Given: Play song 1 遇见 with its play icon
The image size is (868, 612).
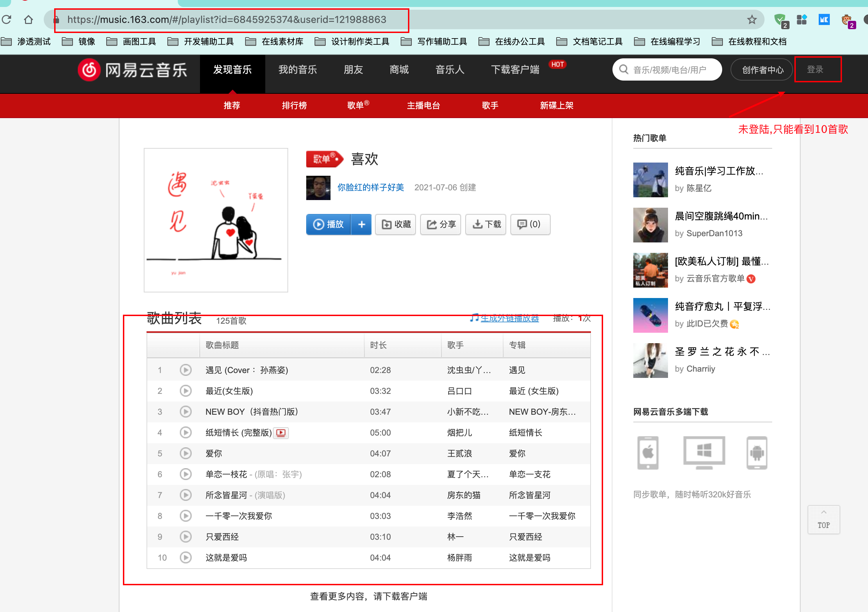Looking at the screenshot, I should click(185, 370).
